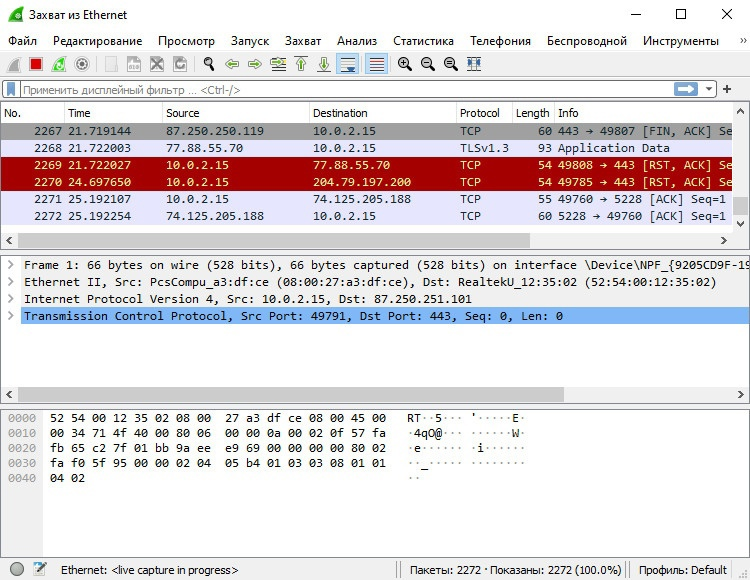The image size is (750, 580).
Task: Open the display filter history dropdown
Action: pos(708,89)
